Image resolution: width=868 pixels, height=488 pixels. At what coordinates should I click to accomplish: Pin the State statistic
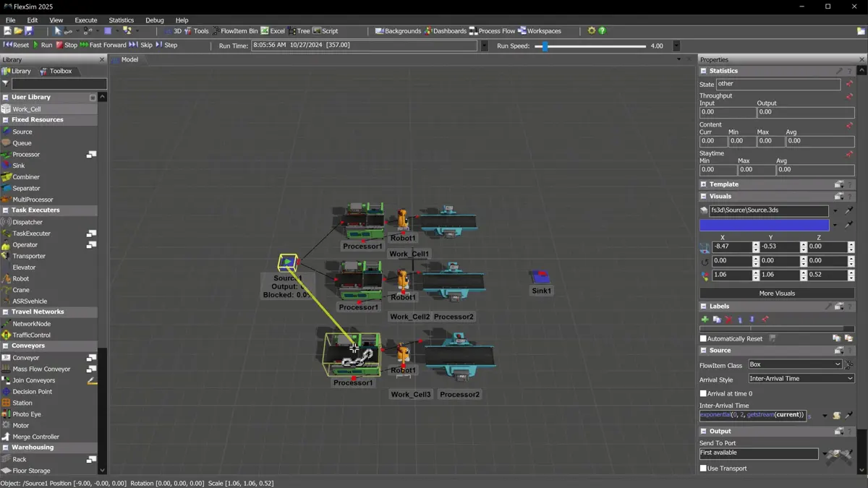point(849,84)
